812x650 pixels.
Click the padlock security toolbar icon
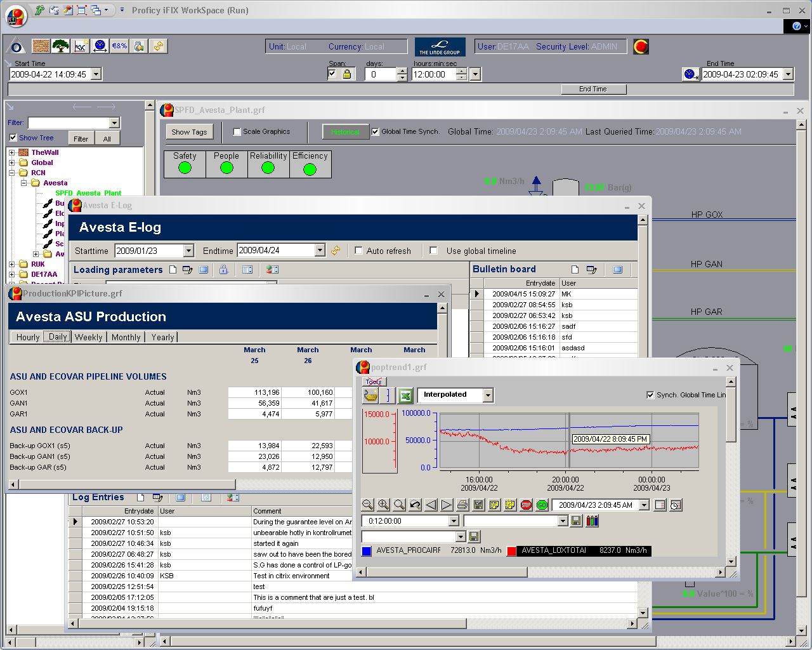click(139, 46)
